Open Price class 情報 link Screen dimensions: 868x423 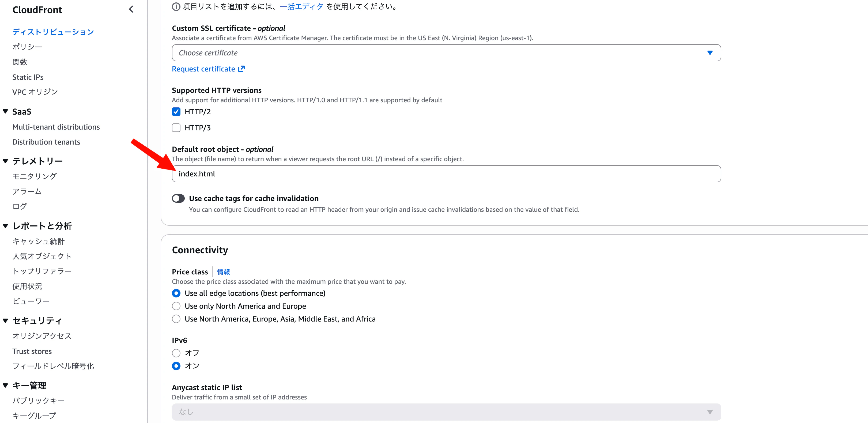click(223, 272)
